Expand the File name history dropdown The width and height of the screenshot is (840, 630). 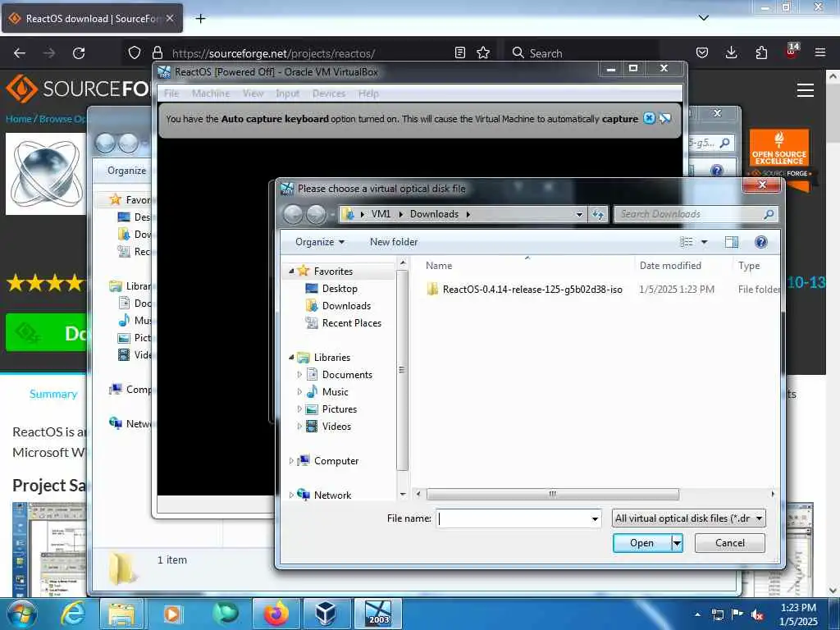(595, 518)
